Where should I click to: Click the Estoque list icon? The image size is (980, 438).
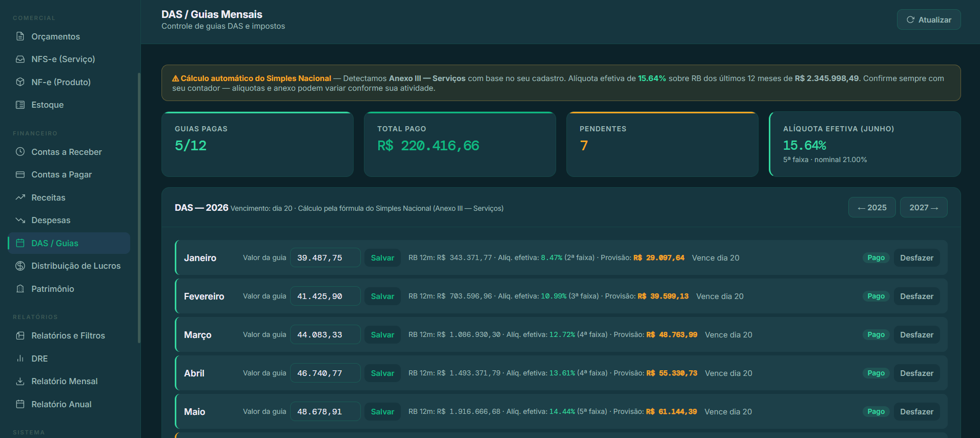[20, 105]
